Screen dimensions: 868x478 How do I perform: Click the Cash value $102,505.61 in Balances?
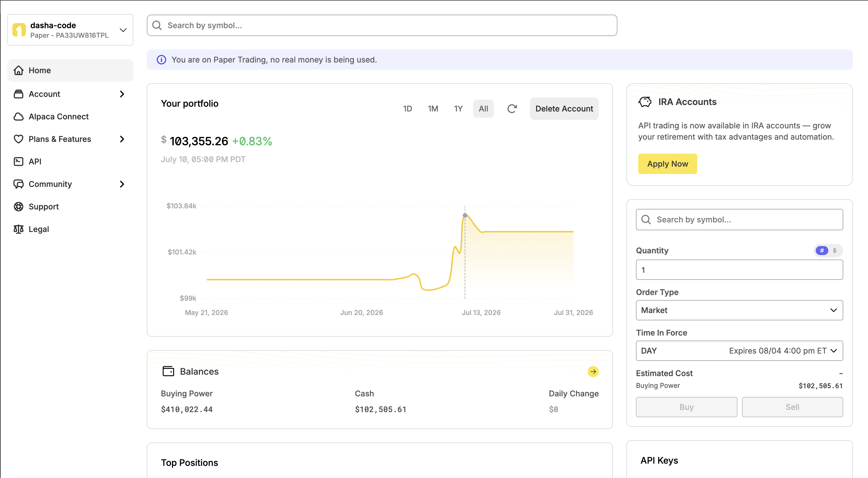381,409
